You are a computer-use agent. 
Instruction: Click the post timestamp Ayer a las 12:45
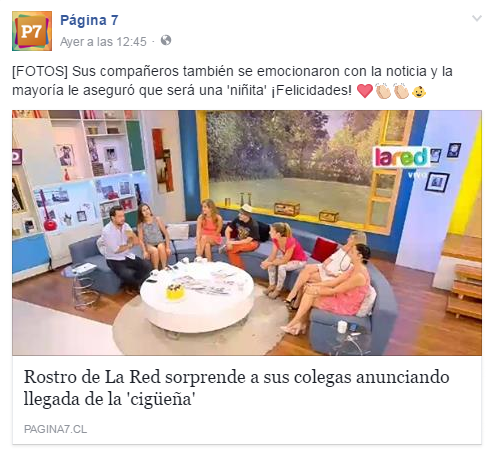click(103, 42)
